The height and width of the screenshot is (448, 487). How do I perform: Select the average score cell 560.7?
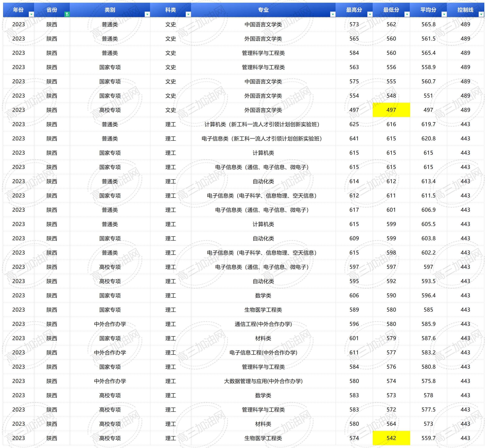[x=428, y=82]
